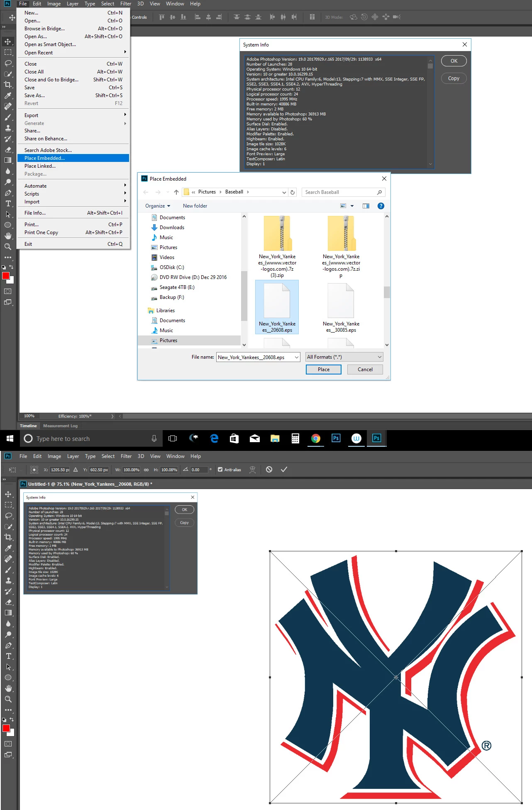Select Hand tool in upper Photoshop toolbar

coord(8,235)
